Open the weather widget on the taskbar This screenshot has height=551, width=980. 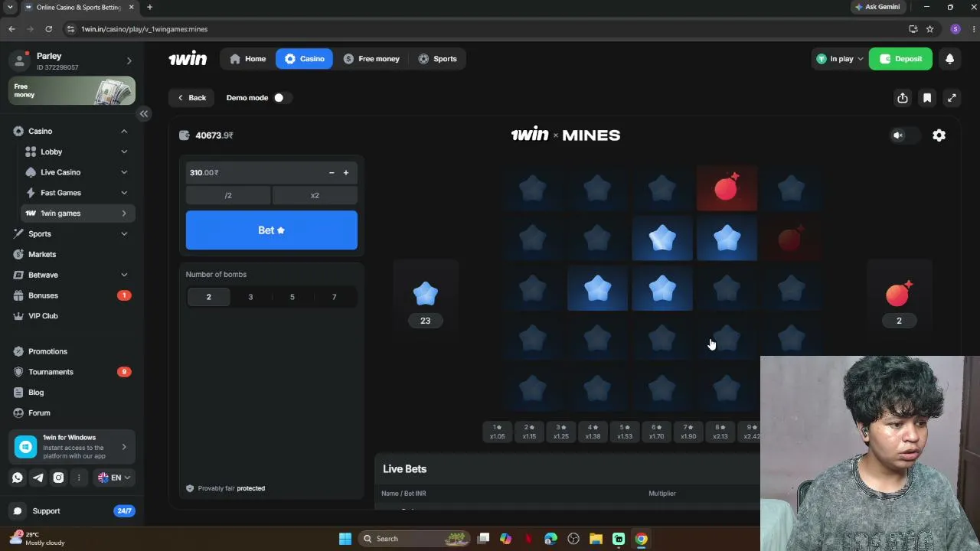click(37, 539)
